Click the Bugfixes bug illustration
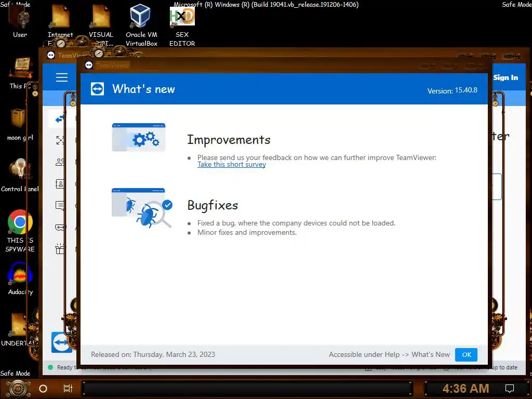Screen dimensions: 532x399 (x=142, y=208)
